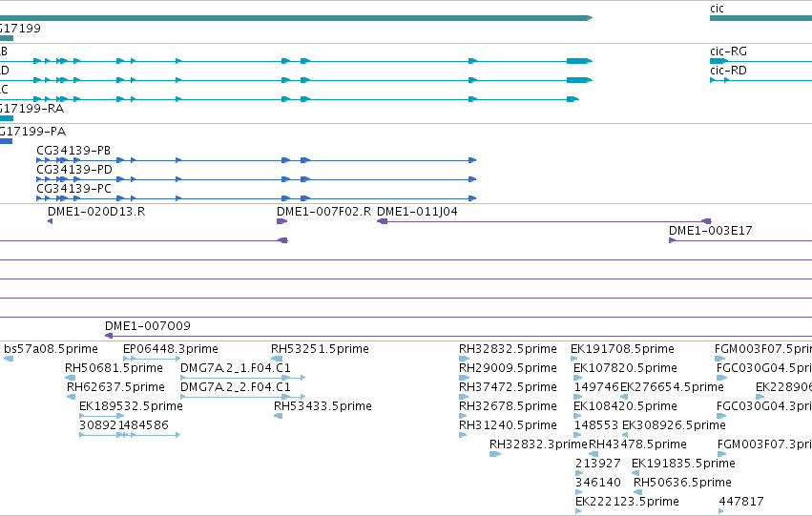The width and height of the screenshot is (812, 516).
Task: Select the DME1-007O09 arrow marker
Action: [109, 336]
